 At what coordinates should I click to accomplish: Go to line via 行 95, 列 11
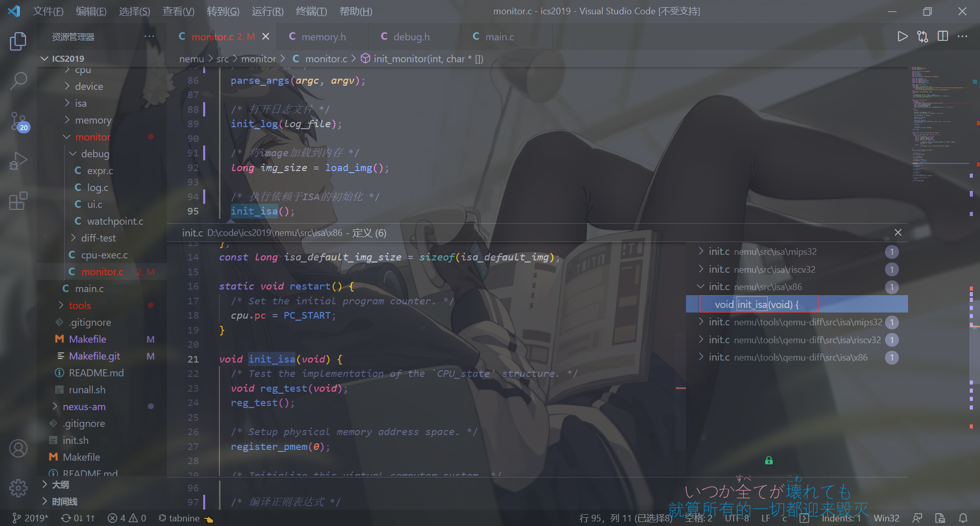(626, 518)
